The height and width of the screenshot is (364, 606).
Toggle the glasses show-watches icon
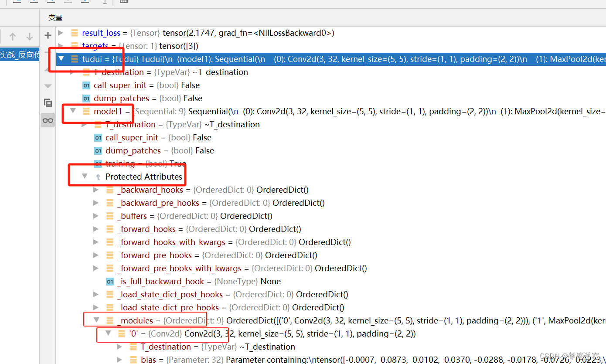coord(48,120)
